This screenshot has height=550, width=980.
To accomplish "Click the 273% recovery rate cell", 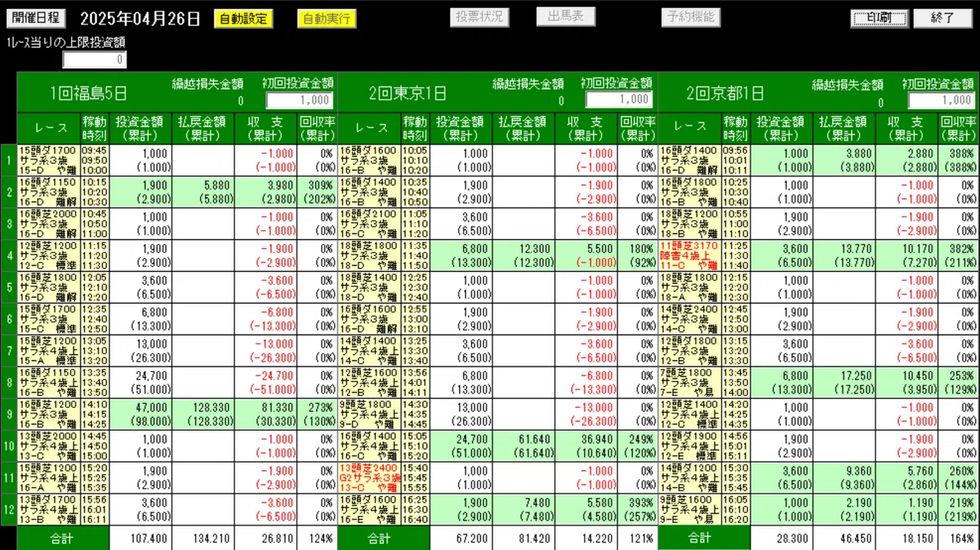I will pos(317,415).
